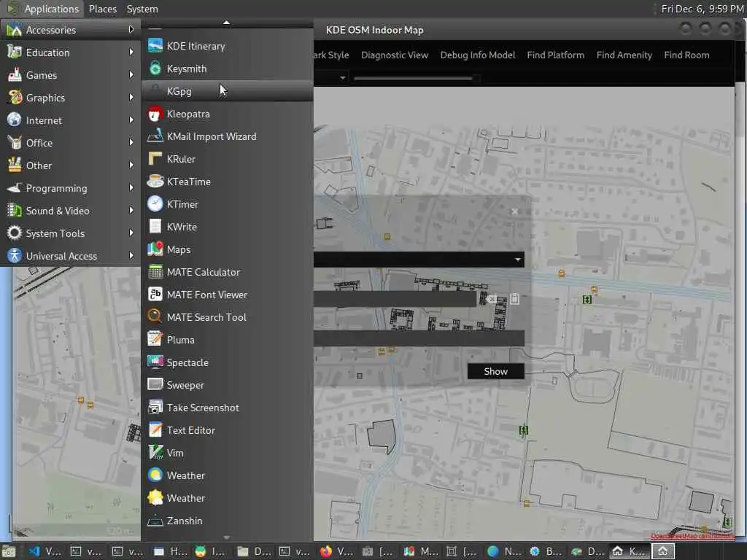Screen dimensions: 747x560
Task: Expand the Graphics submenu
Action: click(x=71, y=98)
